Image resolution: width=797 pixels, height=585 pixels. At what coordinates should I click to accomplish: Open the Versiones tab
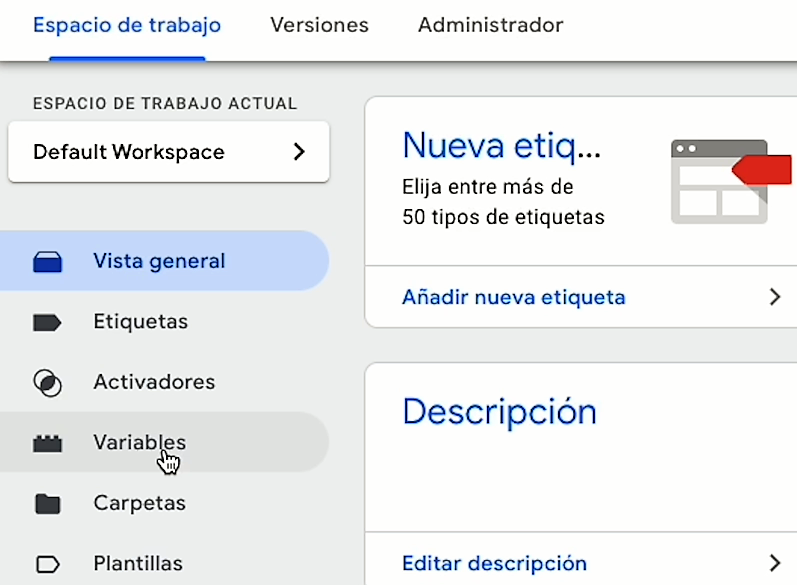(319, 25)
